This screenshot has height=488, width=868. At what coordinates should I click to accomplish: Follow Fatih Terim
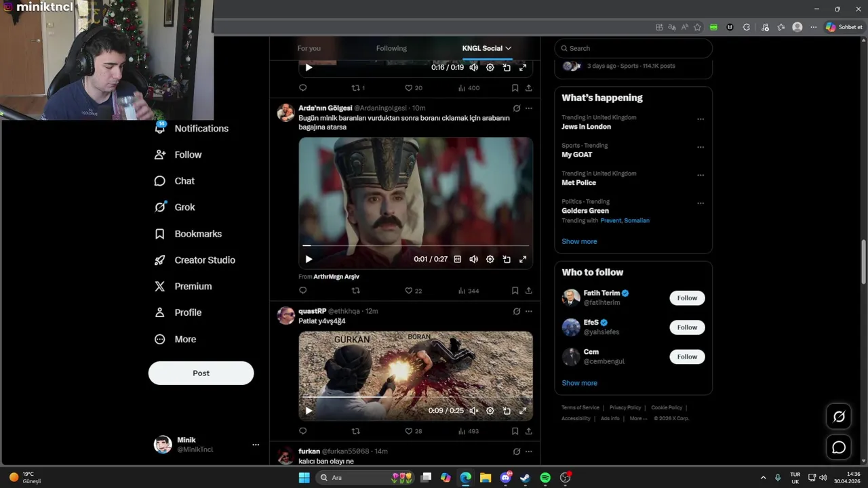[687, 298]
